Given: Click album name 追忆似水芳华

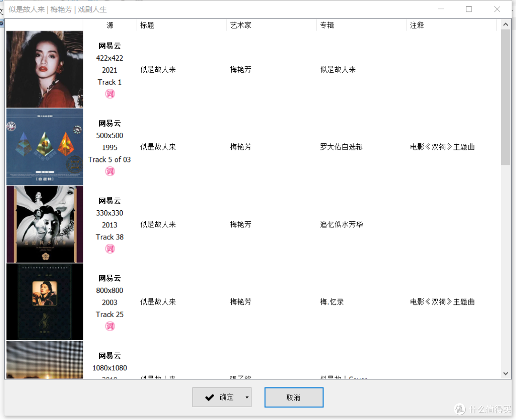Looking at the screenshot, I should click(x=341, y=224).
